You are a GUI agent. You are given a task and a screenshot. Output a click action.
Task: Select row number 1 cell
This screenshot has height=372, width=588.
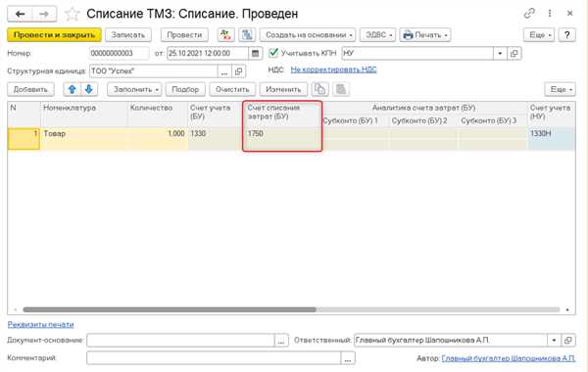24,138
